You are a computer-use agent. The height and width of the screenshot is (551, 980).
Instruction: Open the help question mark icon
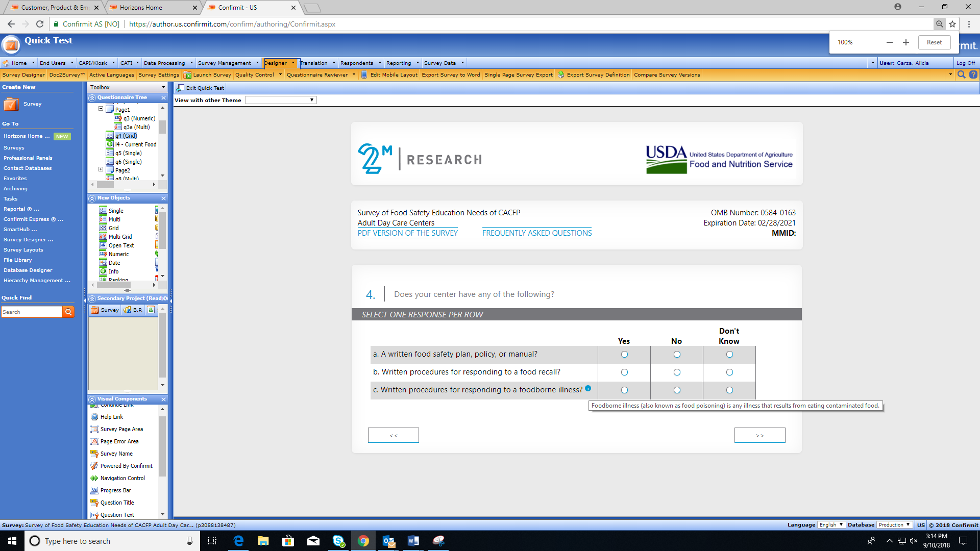(x=973, y=75)
